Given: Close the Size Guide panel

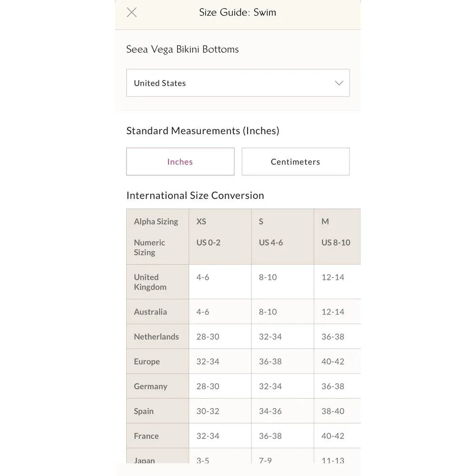Looking at the screenshot, I should tap(132, 12).
